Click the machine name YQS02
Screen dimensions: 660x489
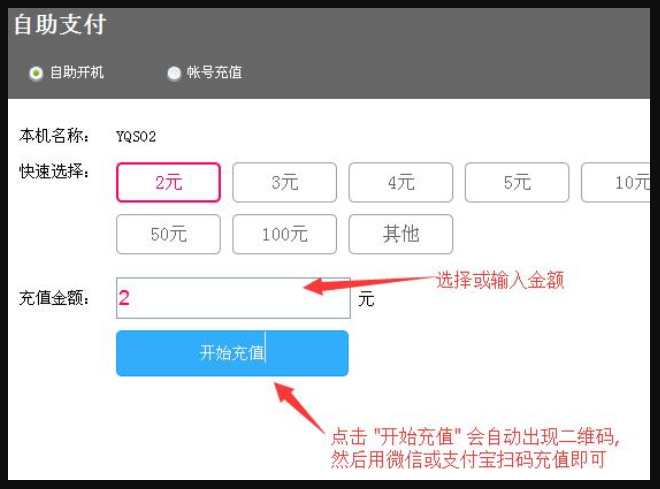pos(136,136)
